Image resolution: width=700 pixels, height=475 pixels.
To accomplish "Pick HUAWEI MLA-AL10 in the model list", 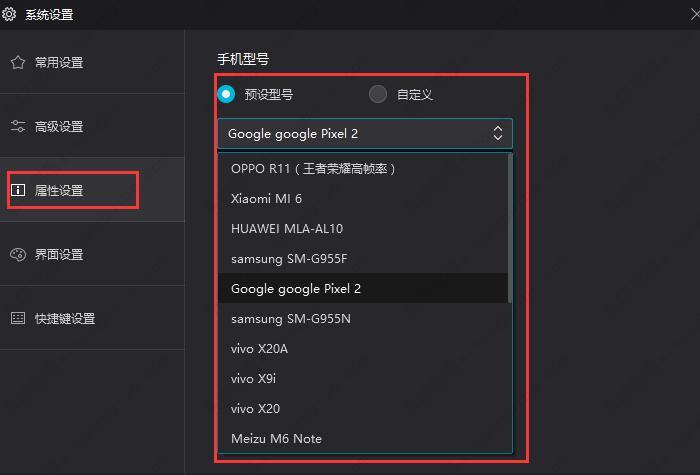I will tap(363, 229).
